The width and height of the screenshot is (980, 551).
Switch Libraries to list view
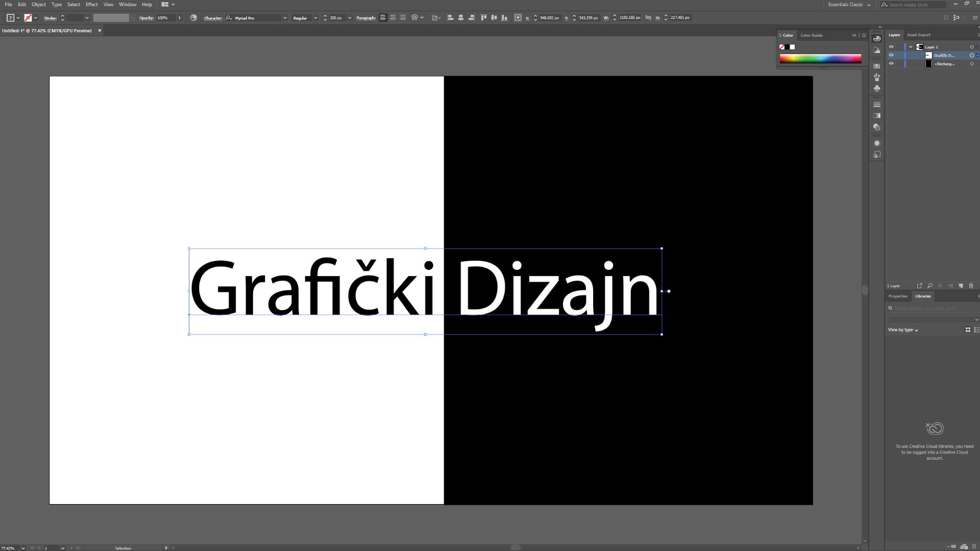pos(976,330)
